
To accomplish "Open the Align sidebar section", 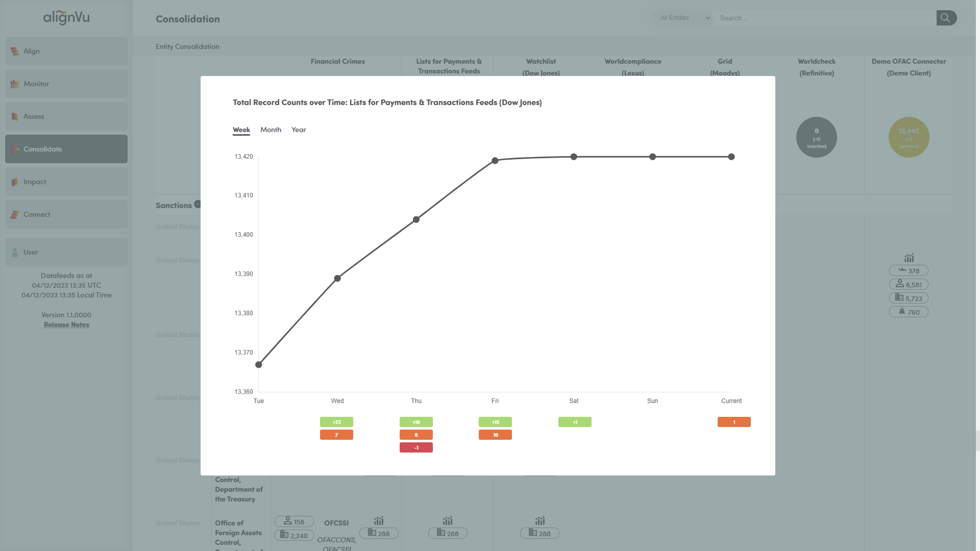I will [x=66, y=51].
